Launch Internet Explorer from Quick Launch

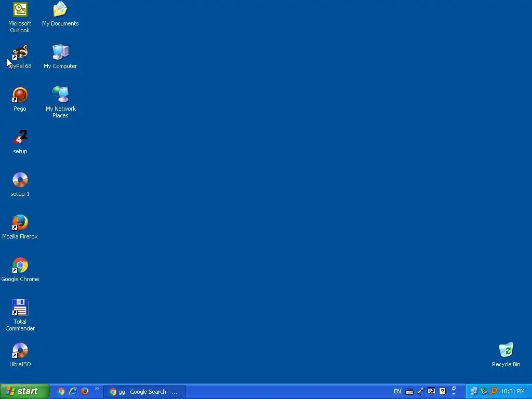point(73,392)
